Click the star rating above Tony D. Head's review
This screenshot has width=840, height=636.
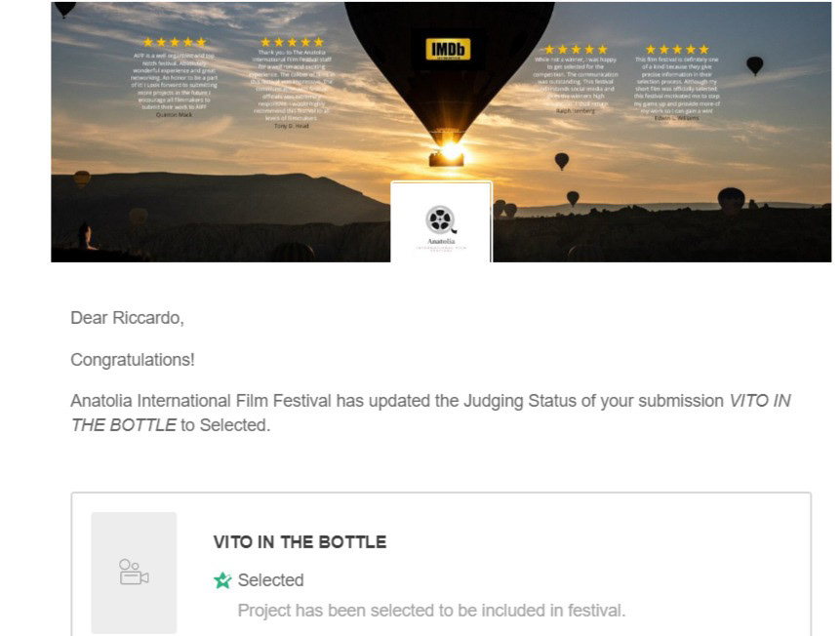tap(292, 43)
